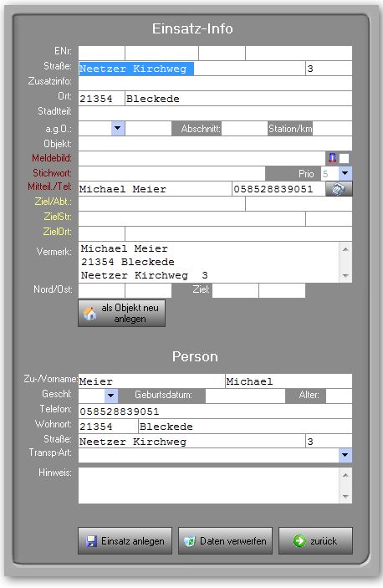This screenshot has height=588, width=383.
Task: Click the telephone icon next to phone number
Action: click(x=339, y=189)
